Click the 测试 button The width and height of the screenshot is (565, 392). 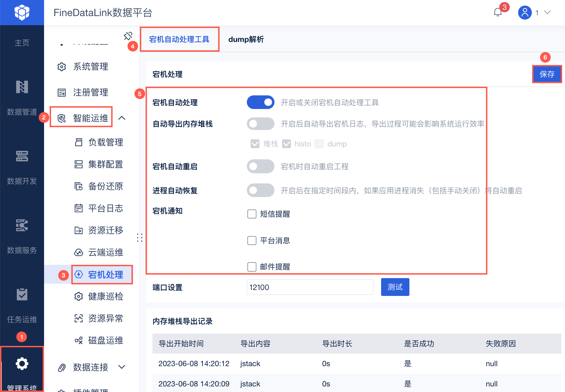click(395, 287)
